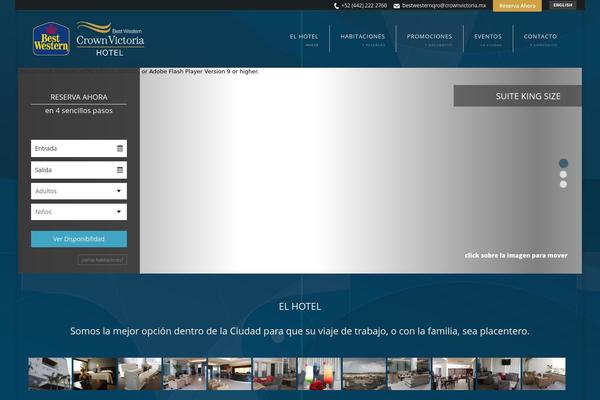Click the Suite King Size banner label
The height and width of the screenshot is (400, 600).
click(x=517, y=96)
